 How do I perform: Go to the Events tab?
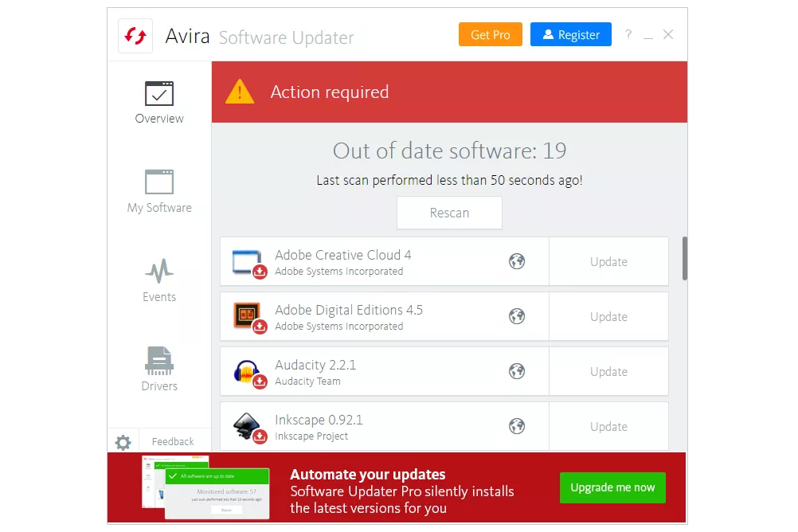[159, 281]
